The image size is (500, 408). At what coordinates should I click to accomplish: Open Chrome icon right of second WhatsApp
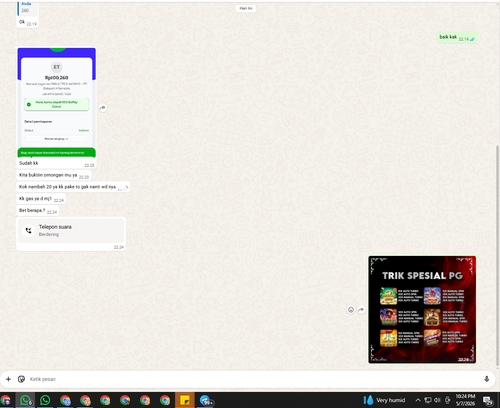[x=65, y=400]
